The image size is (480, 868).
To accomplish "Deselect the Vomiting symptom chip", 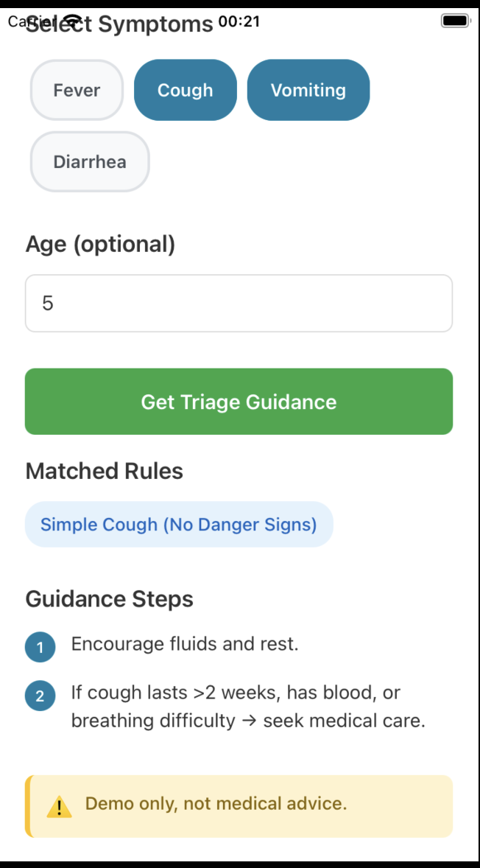I will (x=308, y=91).
